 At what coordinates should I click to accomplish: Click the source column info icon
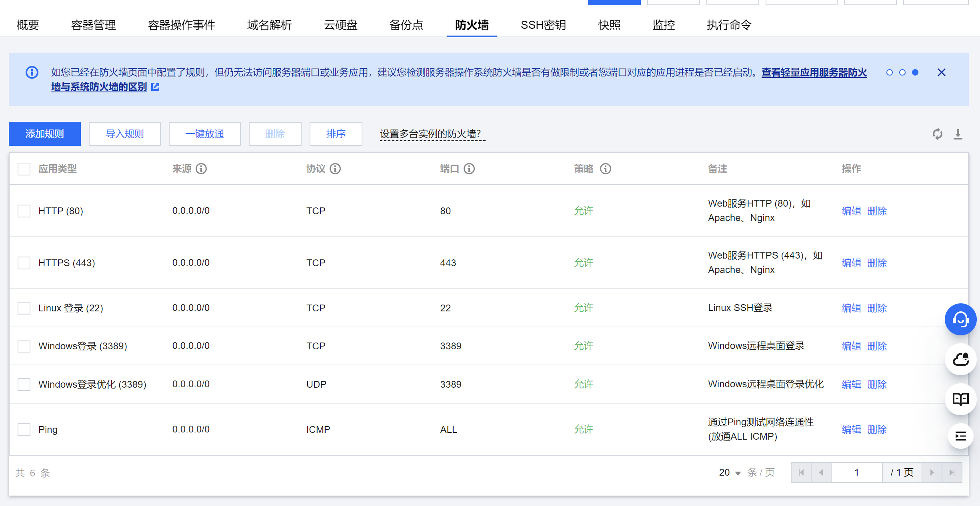point(201,169)
